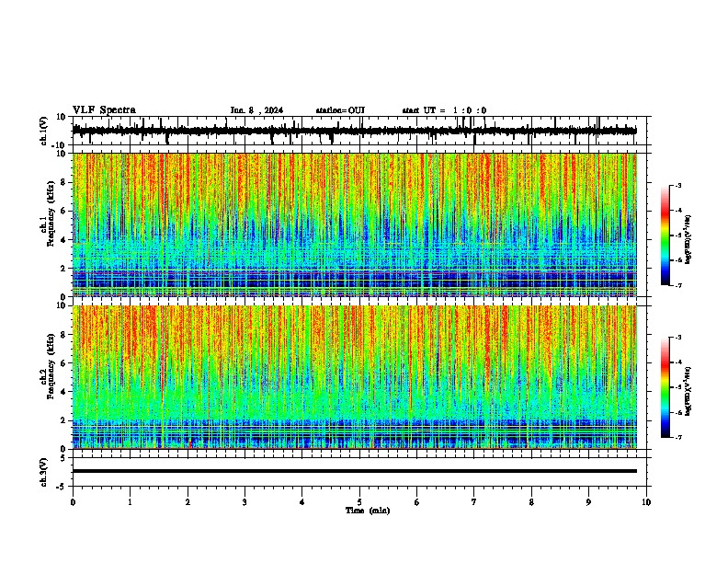Viewport: 728px width, 563px height.
Task: Click the ch.2 spectrogram color scale bar
Action: (x=665, y=387)
